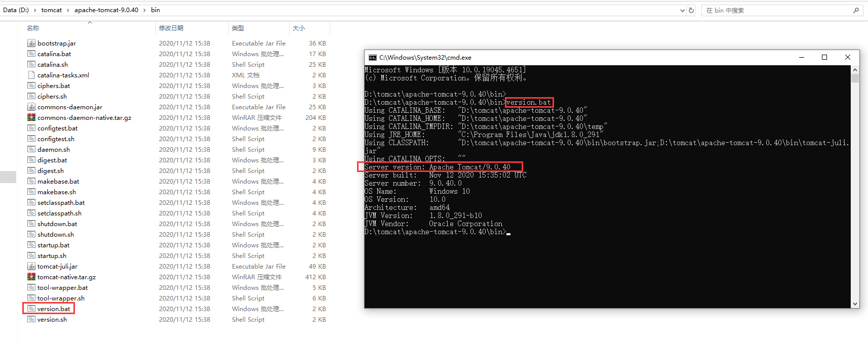Sort files by 大小 column
The width and height of the screenshot is (868, 346).
(299, 28)
